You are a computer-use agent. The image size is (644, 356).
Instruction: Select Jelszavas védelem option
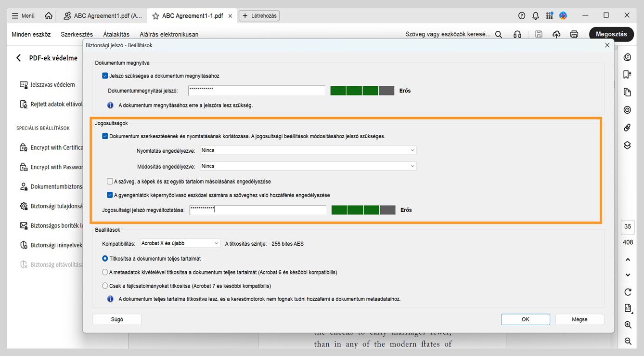[47, 85]
